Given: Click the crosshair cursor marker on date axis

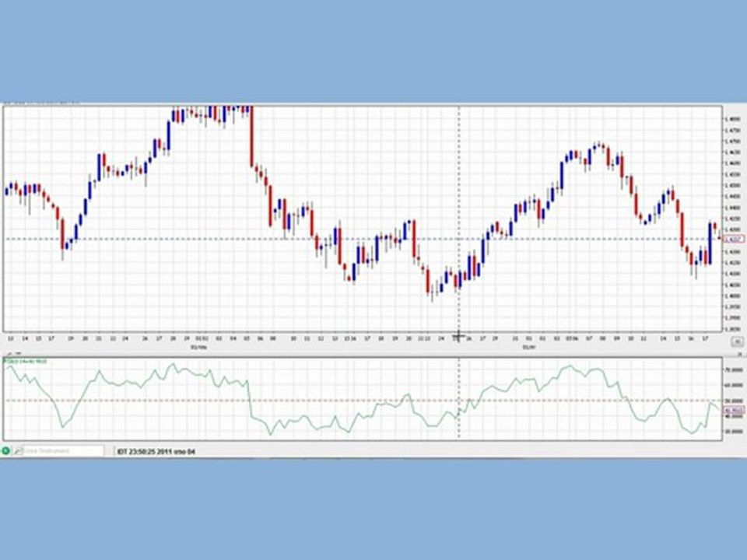Looking at the screenshot, I should point(458,337).
